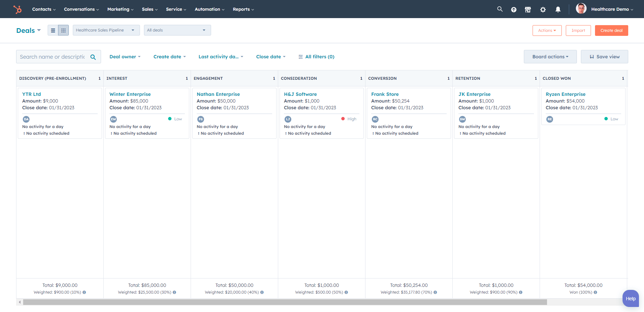644x312 pixels.
Task: Click the All filters icon
Action: [x=301, y=57]
